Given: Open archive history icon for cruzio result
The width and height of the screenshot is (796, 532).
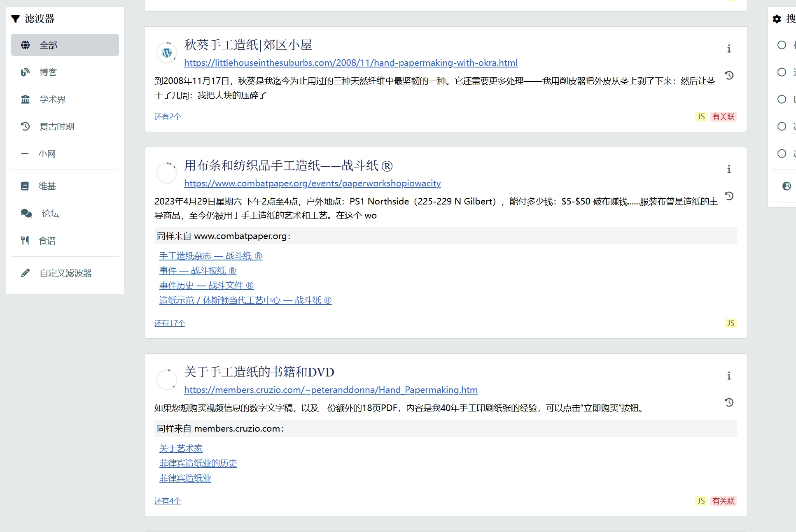Looking at the screenshot, I should [x=729, y=402].
